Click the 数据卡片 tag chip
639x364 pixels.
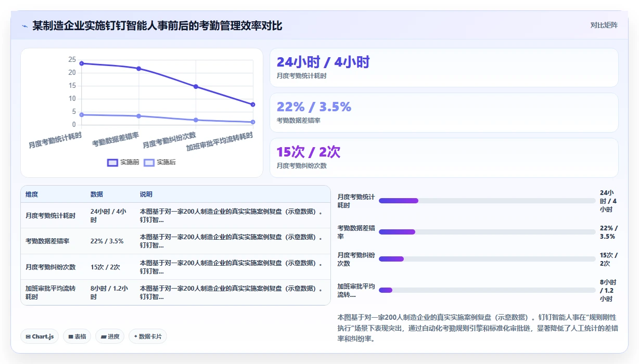(x=148, y=336)
